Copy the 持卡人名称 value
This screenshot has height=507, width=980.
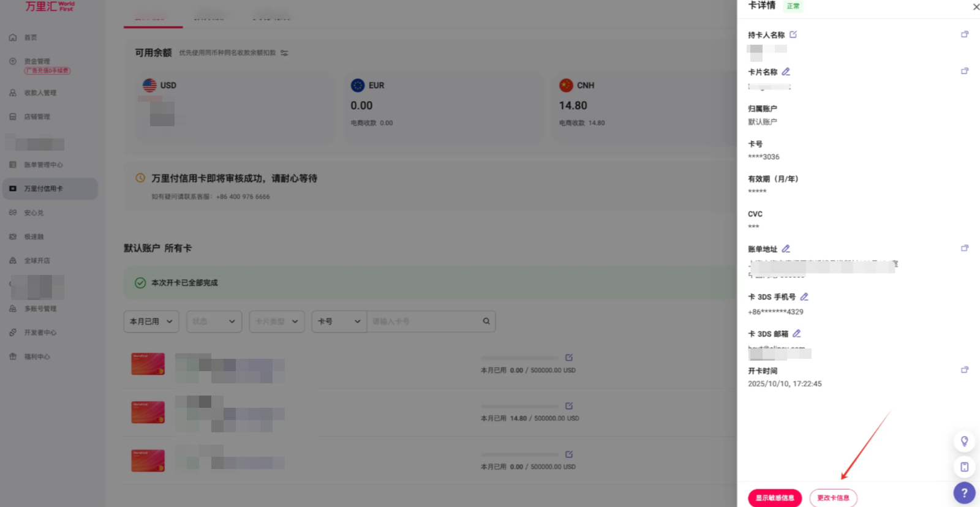coord(965,34)
